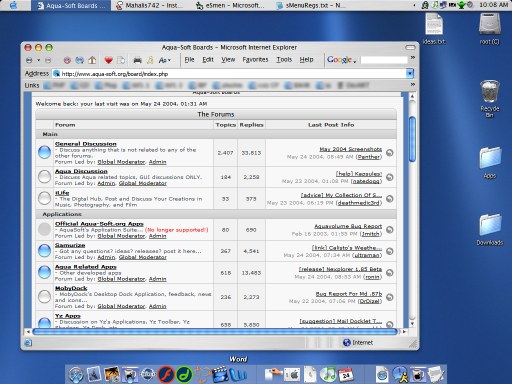Select the root(C) drive icon
The image size is (512, 384).
point(490,24)
